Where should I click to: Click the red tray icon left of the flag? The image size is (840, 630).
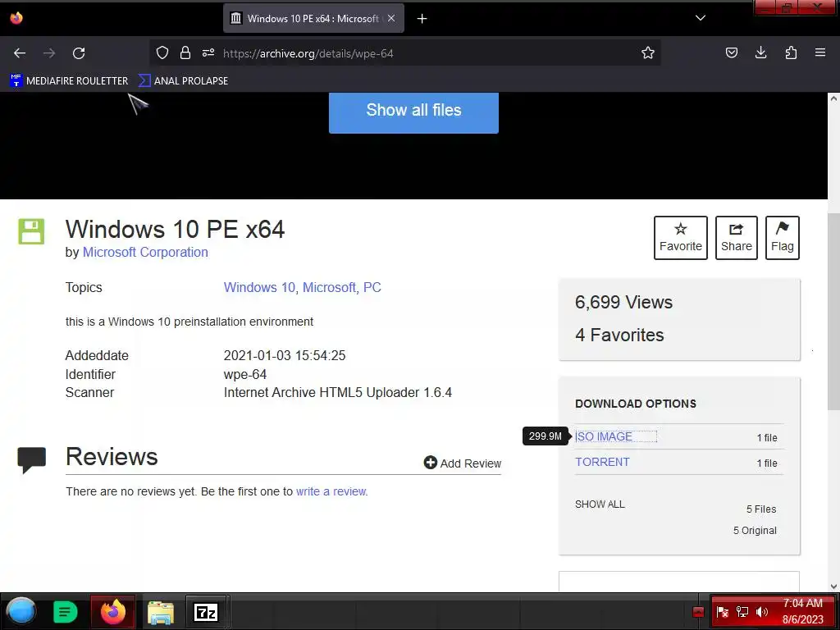(698, 612)
